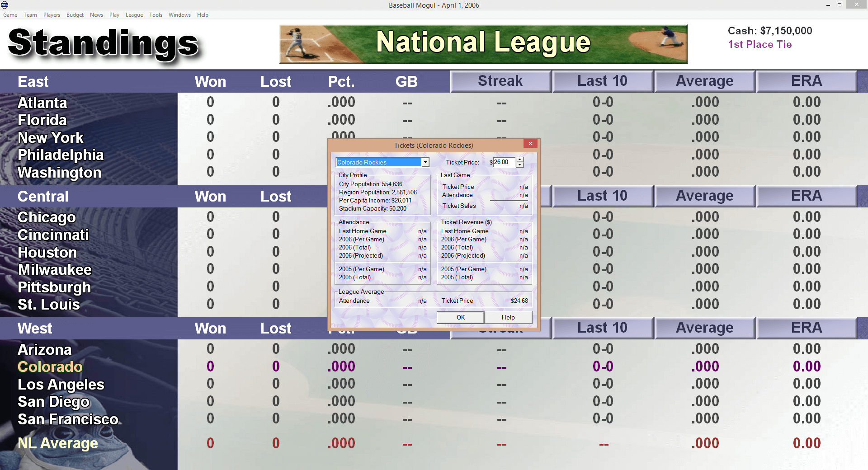This screenshot has width=868, height=470.
Task: Select the Chicago team
Action: tap(47, 217)
